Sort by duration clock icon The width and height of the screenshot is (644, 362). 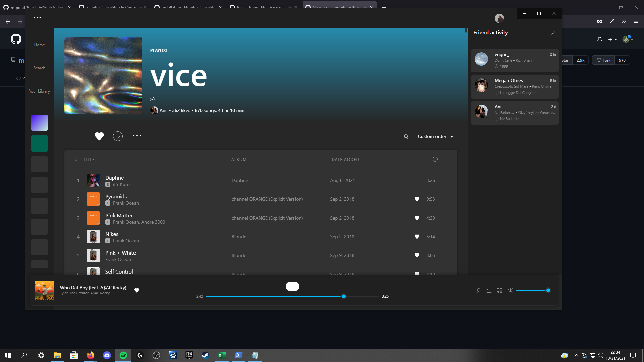coord(435,159)
